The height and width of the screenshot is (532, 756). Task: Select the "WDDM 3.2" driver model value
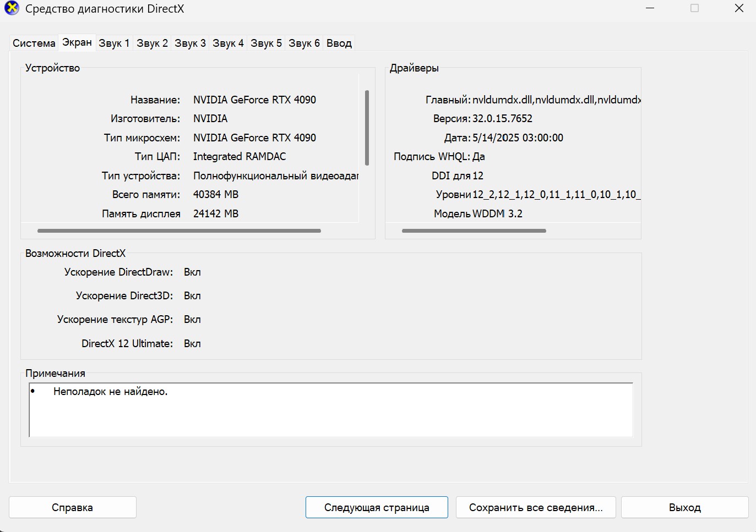497,213
